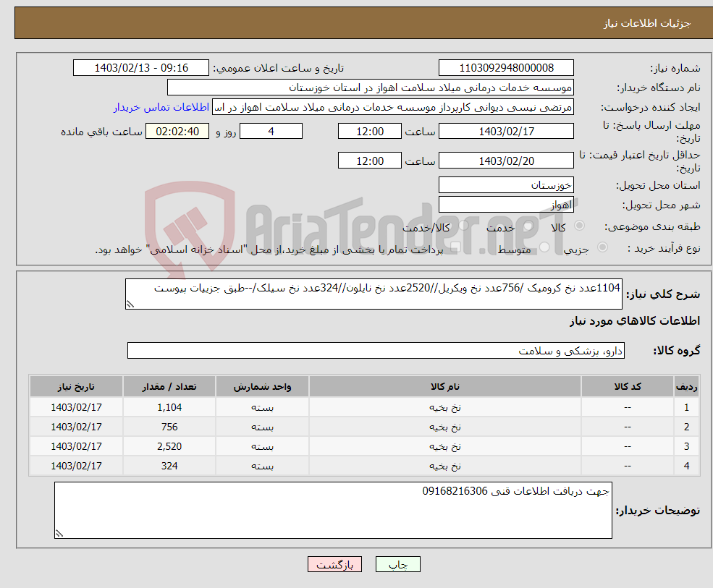
Task: Select the کالا radio button
Action: [x=579, y=226]
